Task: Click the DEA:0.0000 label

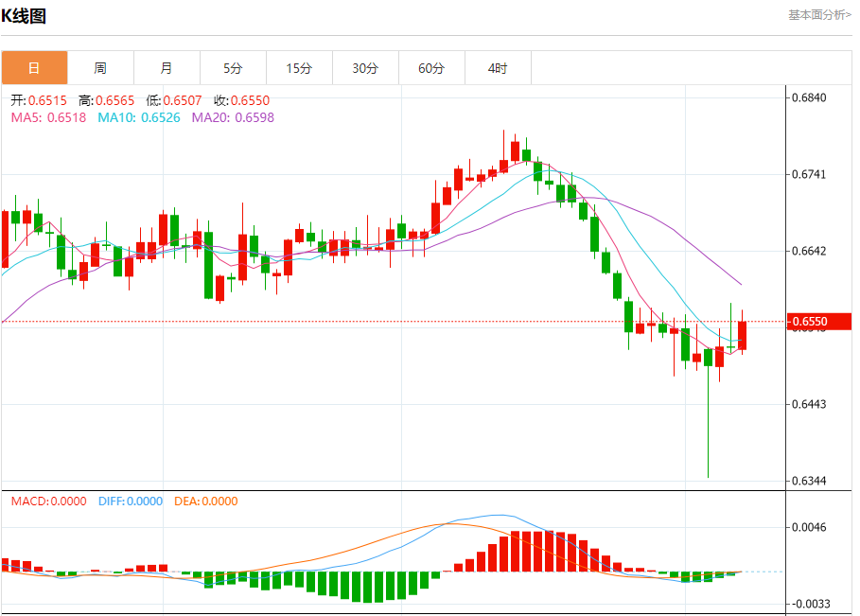Action: pos(206,502)
